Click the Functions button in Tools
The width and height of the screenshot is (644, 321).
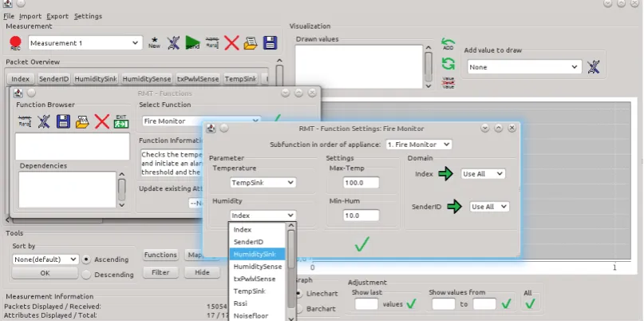tap(160, 255)
